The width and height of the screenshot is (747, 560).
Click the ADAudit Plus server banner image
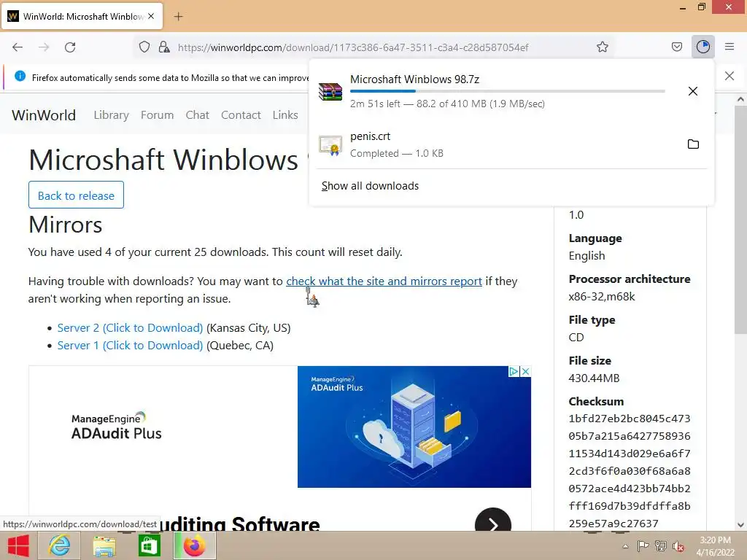[414, 427]
